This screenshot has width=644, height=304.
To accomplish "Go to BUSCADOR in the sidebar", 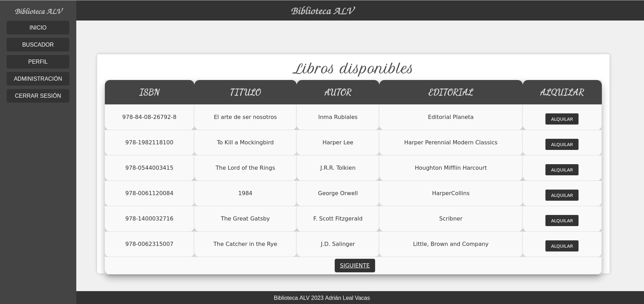I will (38, 45).
